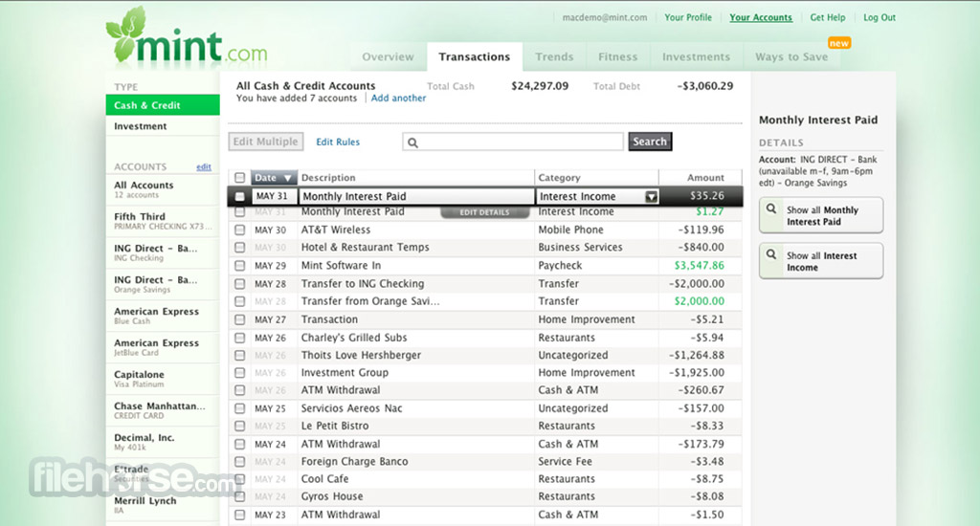Check the Charley's Grilled Subs checkbox
The height and width of the screenshot is (526, 980).
239,338
